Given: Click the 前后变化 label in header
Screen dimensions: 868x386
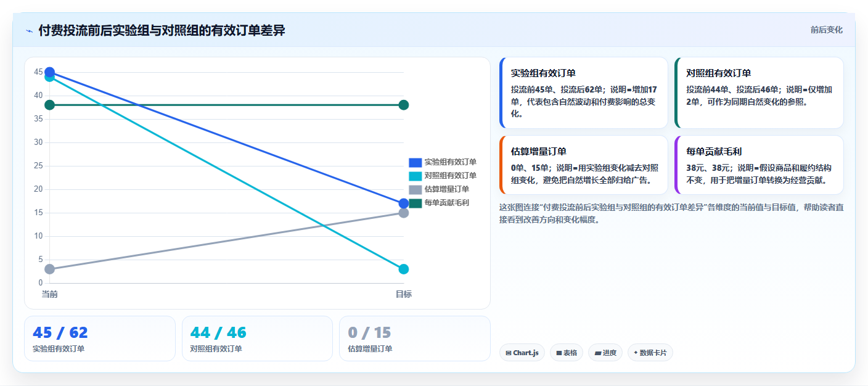Looking at the screenshot, I should (826, 30).
